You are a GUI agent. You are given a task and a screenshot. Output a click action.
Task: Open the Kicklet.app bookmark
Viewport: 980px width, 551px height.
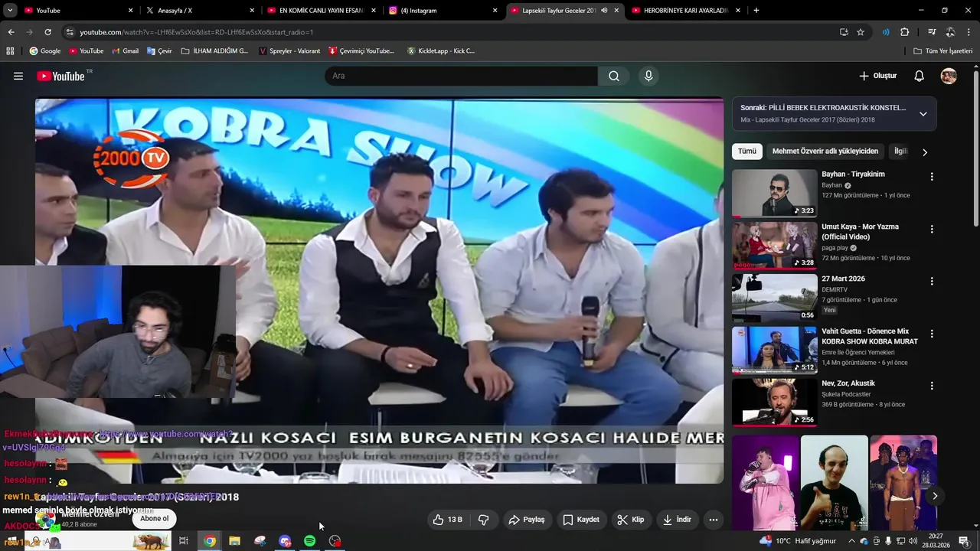pos(441,51)
